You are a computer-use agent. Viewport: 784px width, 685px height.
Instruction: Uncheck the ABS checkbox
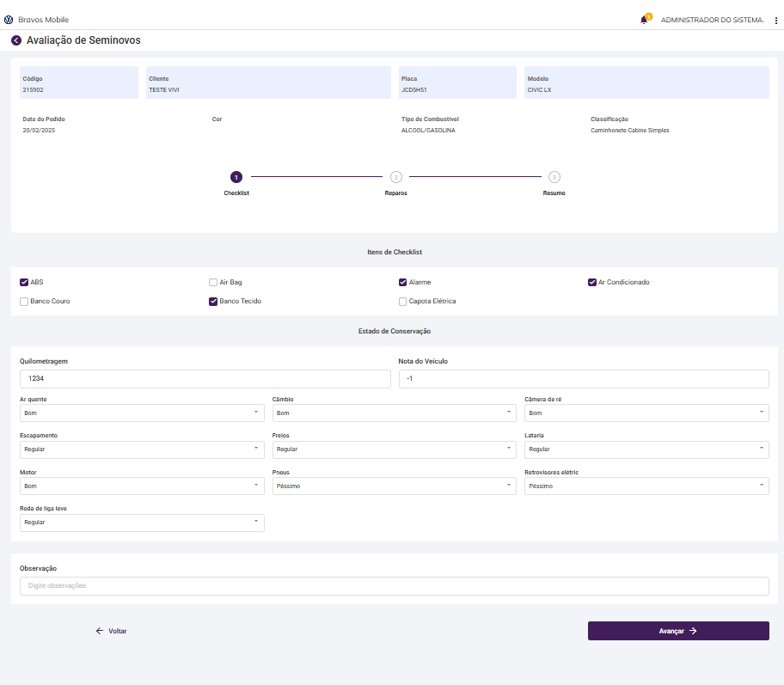click(24, 282)
